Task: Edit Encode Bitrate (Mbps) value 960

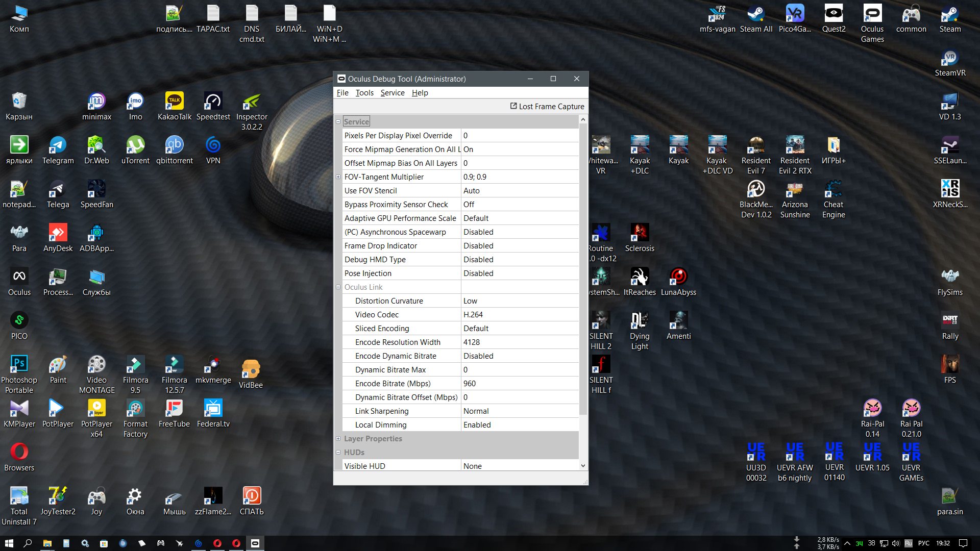Action: pyautogui.click(x=520, y=383)
